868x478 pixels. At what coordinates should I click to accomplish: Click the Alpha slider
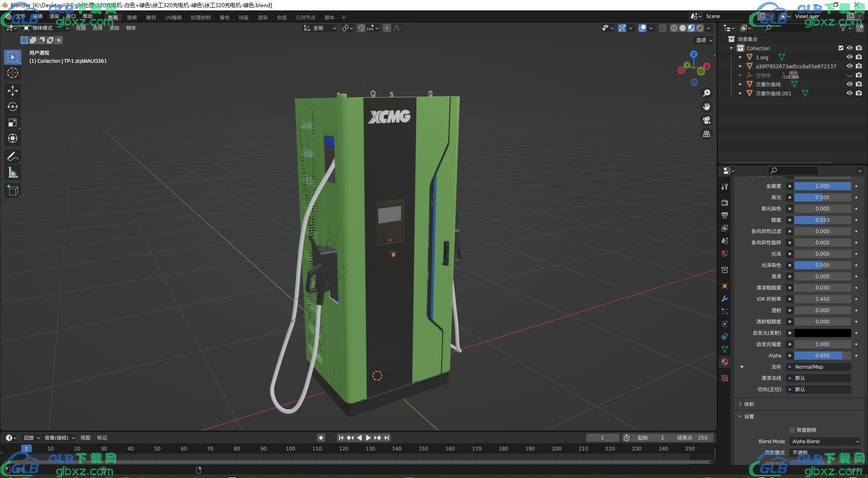click(x=822, y=356)
